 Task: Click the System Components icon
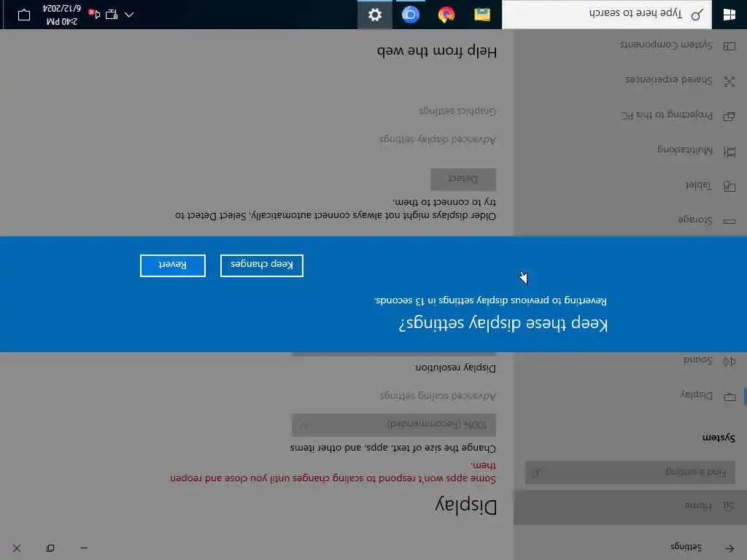pos(729,46)
